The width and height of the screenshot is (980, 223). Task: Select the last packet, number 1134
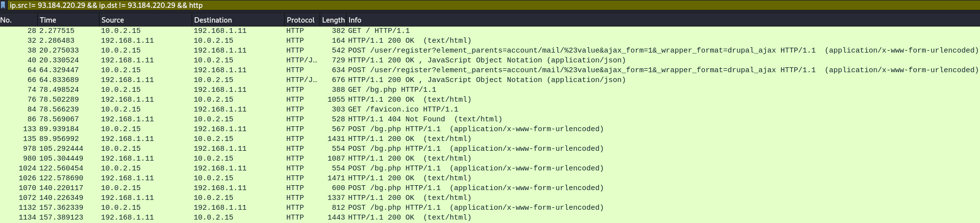coord(490,217)
